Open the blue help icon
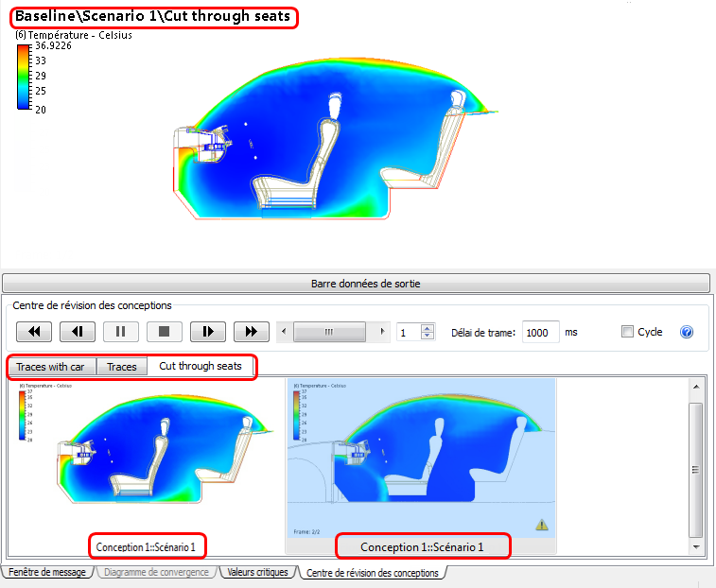The image size is (716, 588). click(687, 332)
